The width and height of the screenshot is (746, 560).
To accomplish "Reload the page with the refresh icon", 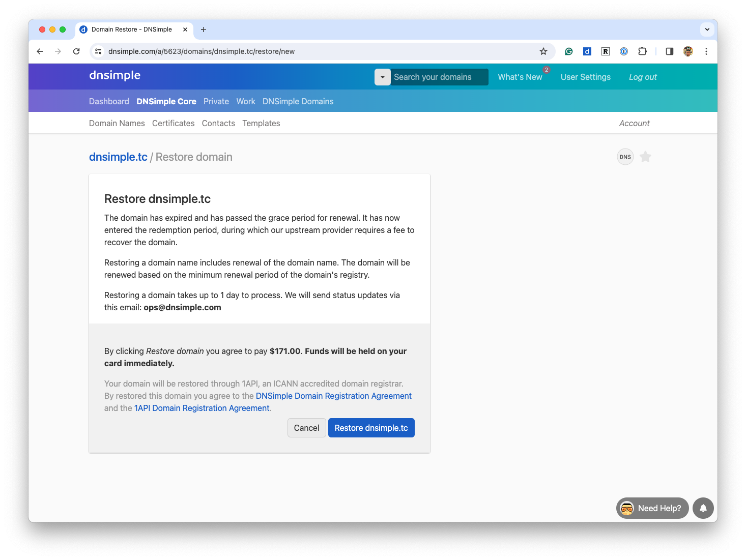I will 76,51.
